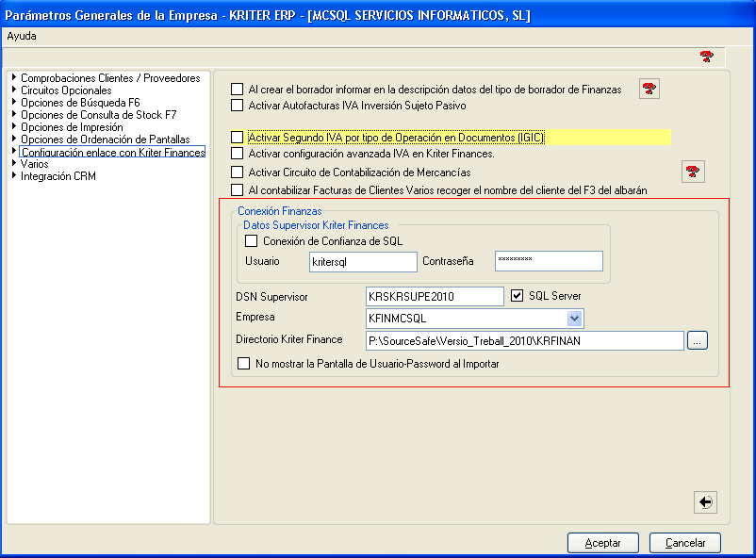Toggle Facturas de Clientes Varios checkbox
This screenshot has height=558, width=756.
point(237,190)
